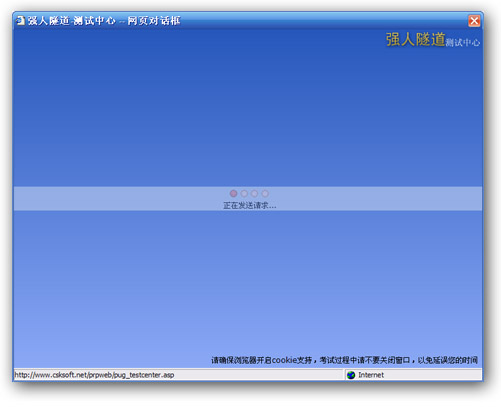Click the 网页对话框 part of the title
Image resolution: width=501 pixels, height=407 pixels.
click(154, 21)
